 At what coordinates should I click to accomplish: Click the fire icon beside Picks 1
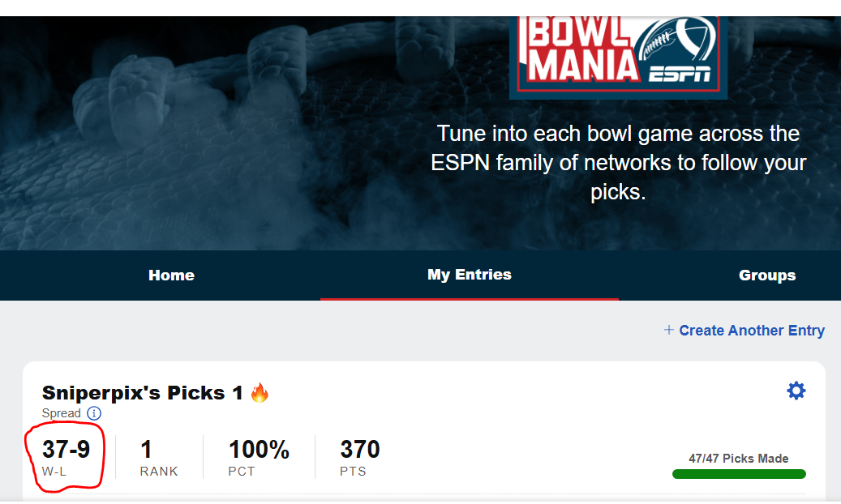pyautogui.click(x=260, y=394)
